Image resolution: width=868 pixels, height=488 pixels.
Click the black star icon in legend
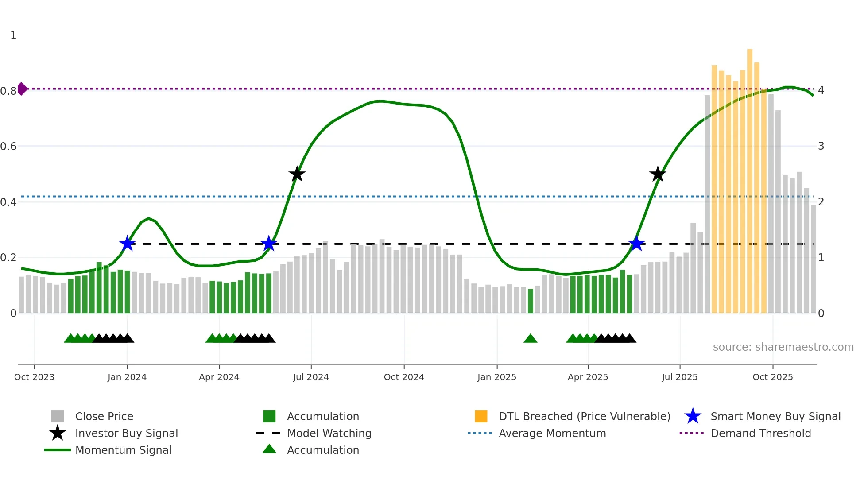pos(58,433)
